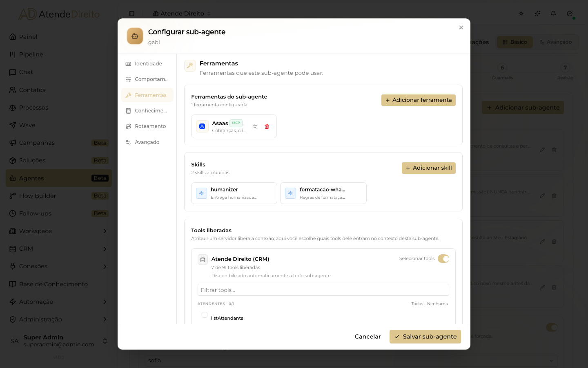
Task: Expand the CRM sidebar section
Action: point(59,249)
